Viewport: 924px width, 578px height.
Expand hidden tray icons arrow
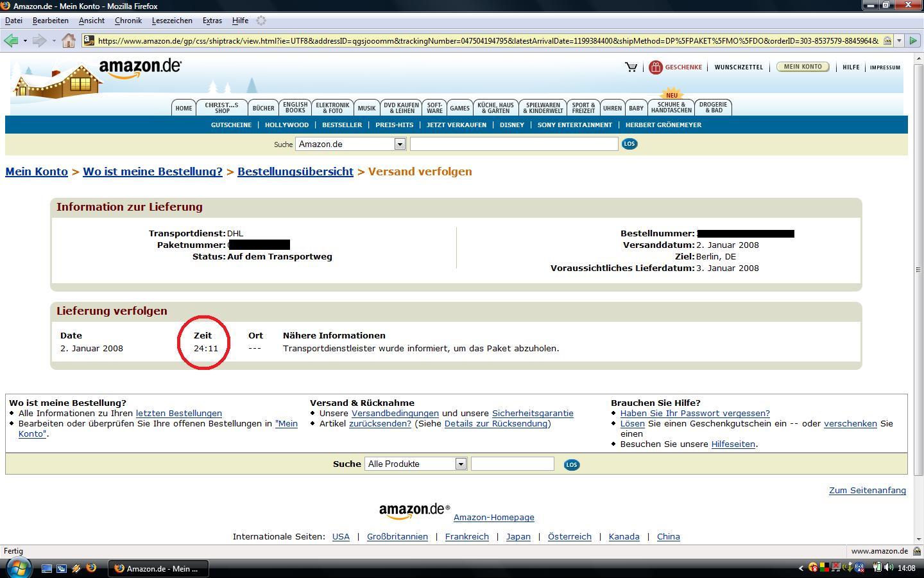pyautogui.click(x=801, y=568)
